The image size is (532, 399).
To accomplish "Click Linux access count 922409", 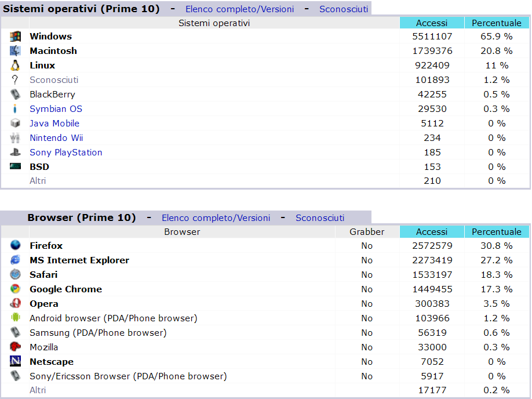I will click(432, 65).
